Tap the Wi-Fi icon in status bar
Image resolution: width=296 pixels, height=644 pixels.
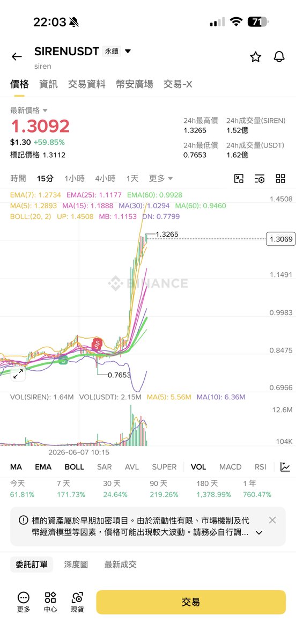pos(235,22)
